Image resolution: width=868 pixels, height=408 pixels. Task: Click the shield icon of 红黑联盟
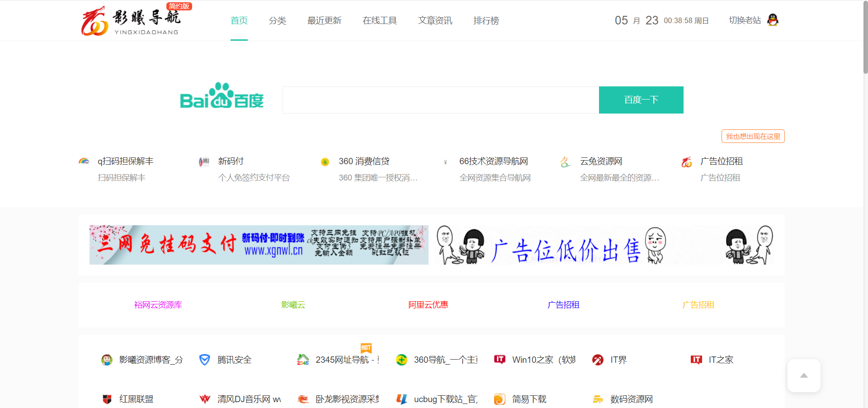tap(107, 399)
